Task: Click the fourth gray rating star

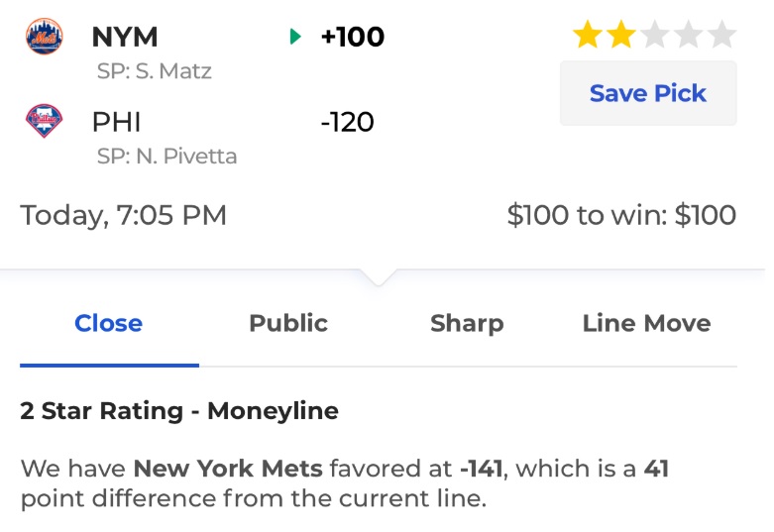Action: point(688,34)
